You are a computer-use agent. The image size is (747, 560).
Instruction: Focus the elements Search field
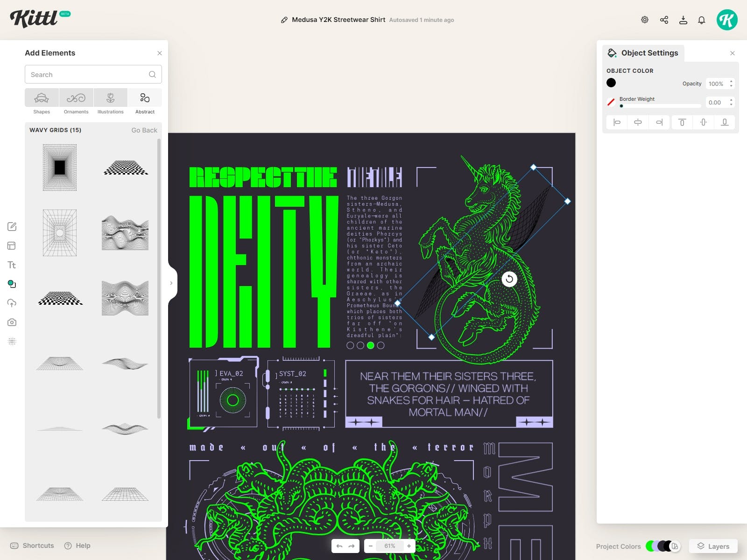click(x=93, y=75)
